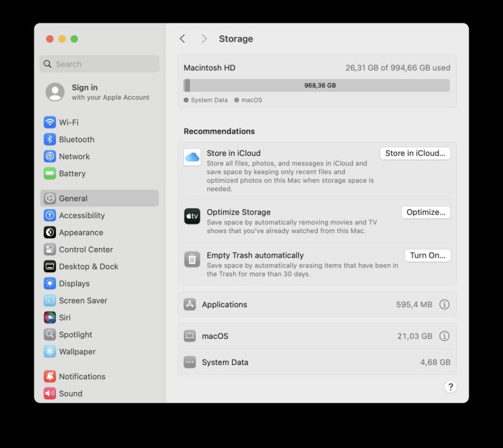This screenshot has width=503, height=448.
Task: Click the Trash can icon
Action: (x=192, y=259)
